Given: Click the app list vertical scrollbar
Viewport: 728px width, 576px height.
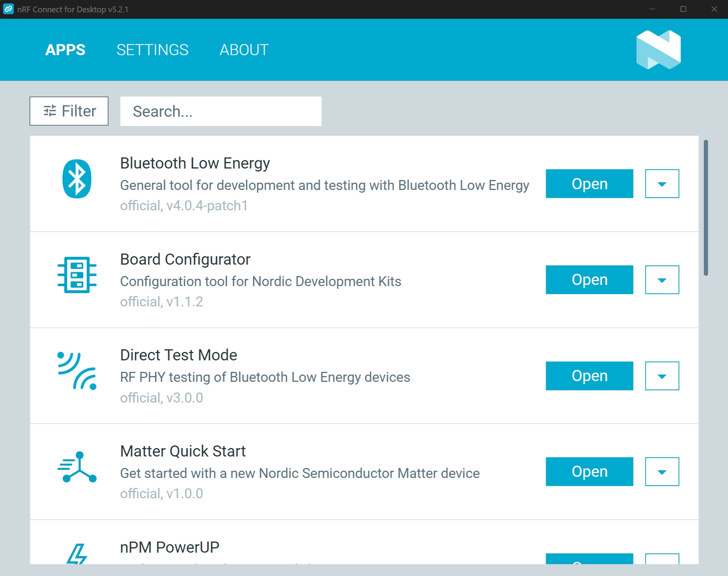Looking at the screenshot, I should coord(706,208).
